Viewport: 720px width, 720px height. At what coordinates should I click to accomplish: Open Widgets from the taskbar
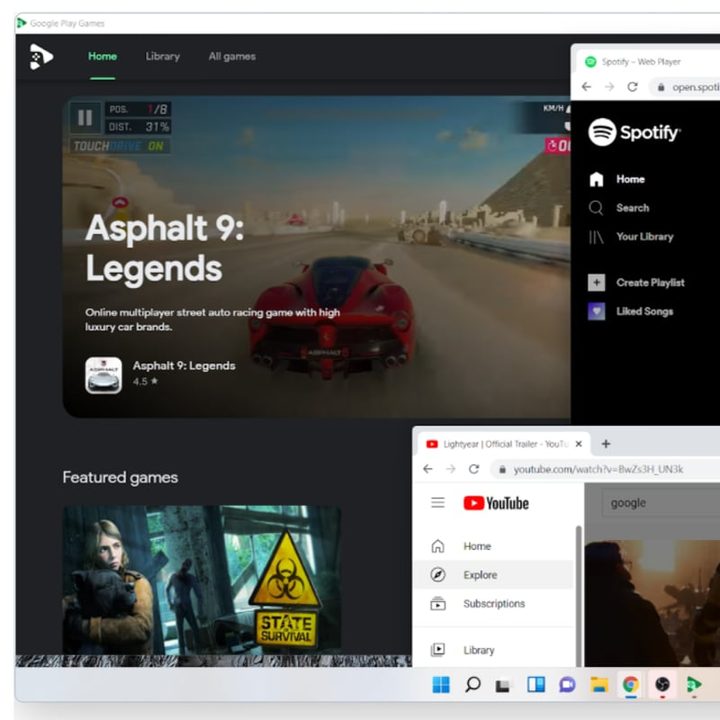[535, 685]
